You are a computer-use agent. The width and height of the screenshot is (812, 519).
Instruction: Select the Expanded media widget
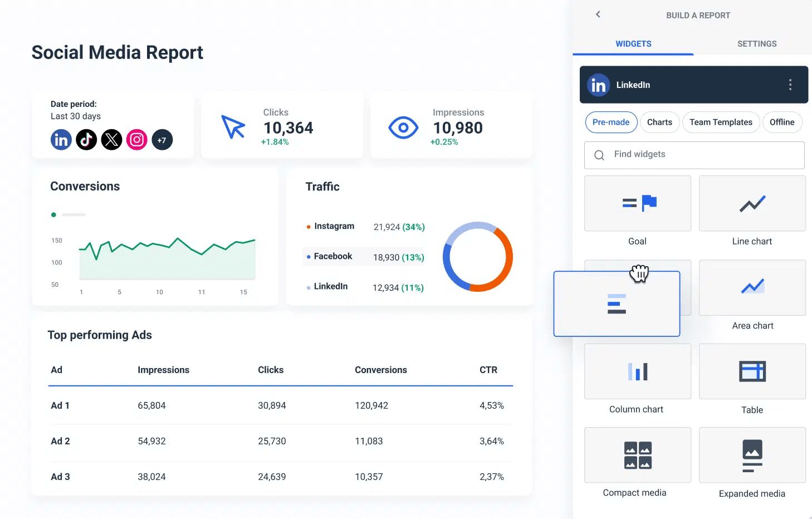752,455
